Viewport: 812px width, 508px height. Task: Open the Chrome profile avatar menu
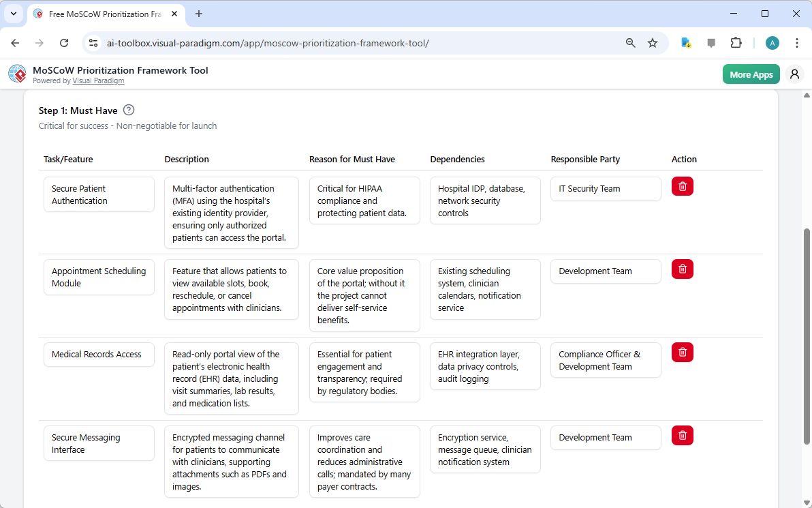coord(772,42)
